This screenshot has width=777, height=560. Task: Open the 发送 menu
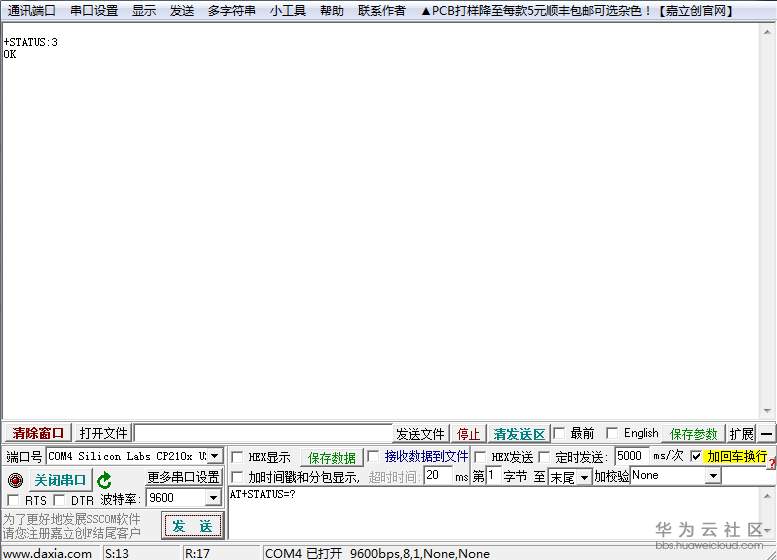point(182,10)
